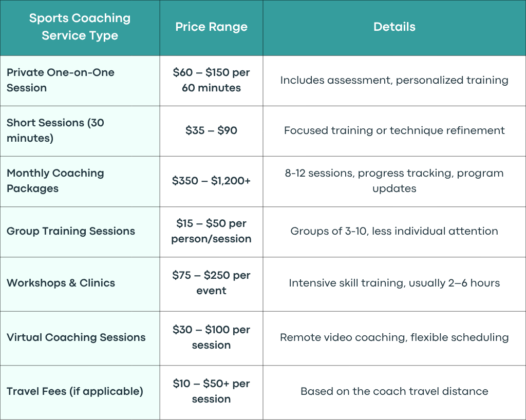This screenshot has width=526, height=420.
Task: Select the Remote video coaching details text
Action: (x=394, y=337)
